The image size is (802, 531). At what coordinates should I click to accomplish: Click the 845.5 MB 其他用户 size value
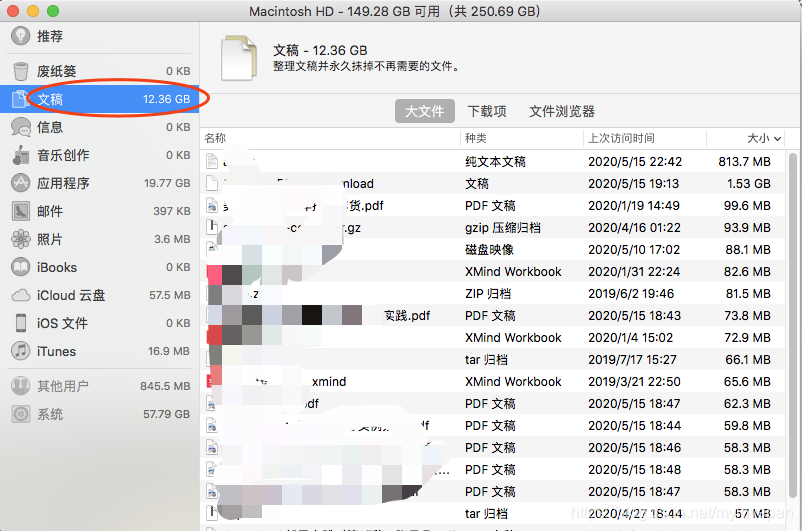(165, 386)
